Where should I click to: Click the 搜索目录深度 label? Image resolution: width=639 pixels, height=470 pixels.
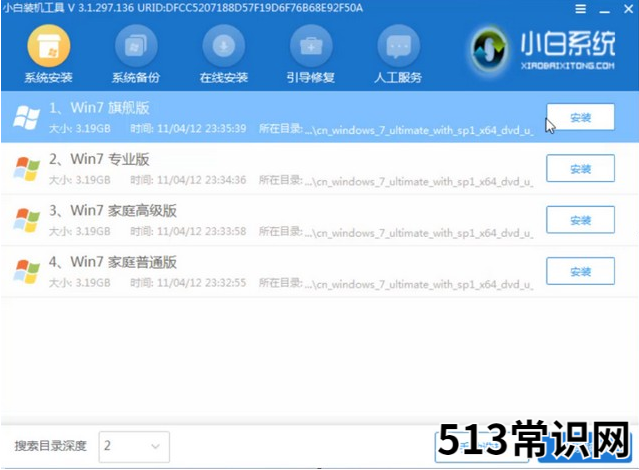click(51, 446)
